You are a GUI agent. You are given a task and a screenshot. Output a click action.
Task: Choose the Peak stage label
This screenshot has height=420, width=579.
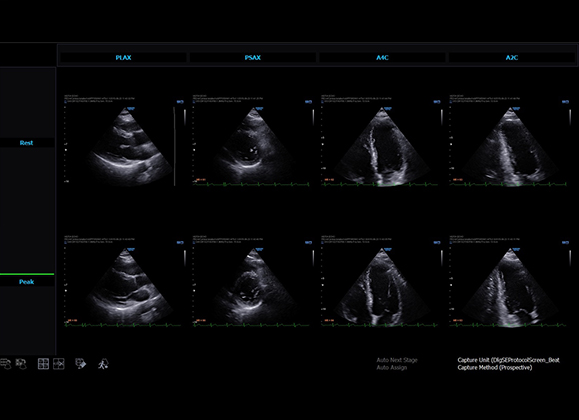coord(27,281)
